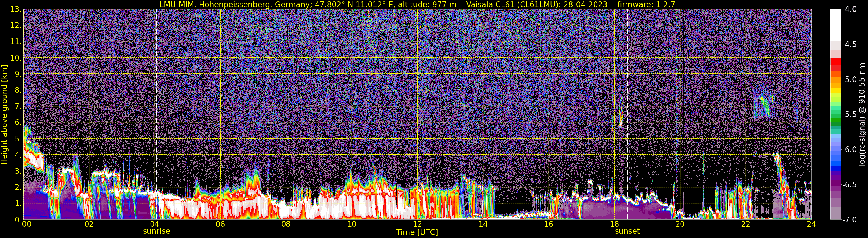Click the height axis tick label "8."

click(18, 90)
